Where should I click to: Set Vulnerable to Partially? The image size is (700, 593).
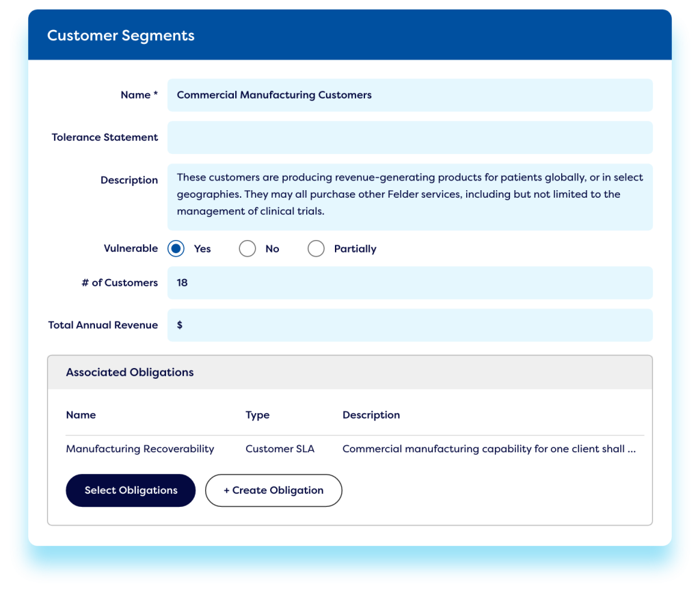316,249
